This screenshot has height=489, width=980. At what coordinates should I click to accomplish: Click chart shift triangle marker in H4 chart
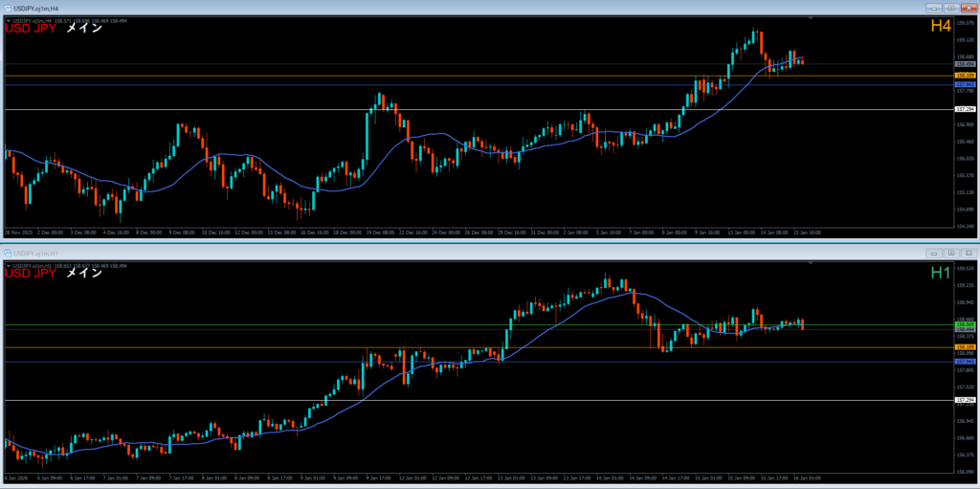812,19
